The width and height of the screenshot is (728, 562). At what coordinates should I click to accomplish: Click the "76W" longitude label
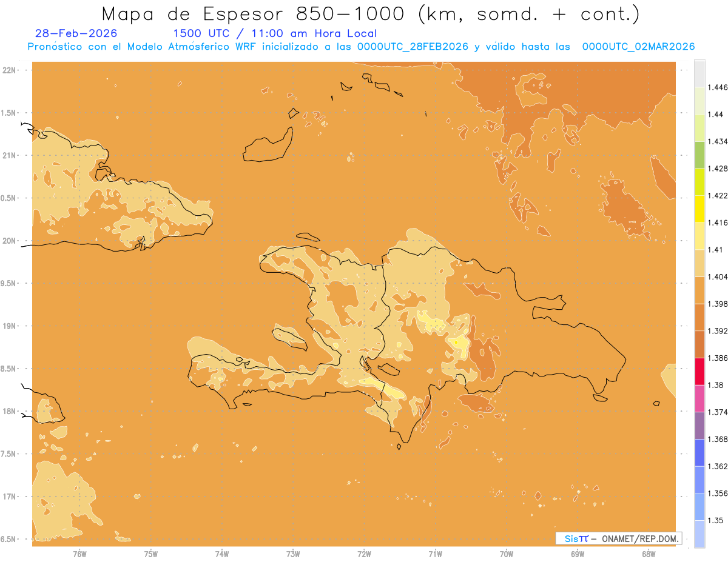[x=79, y=554]
